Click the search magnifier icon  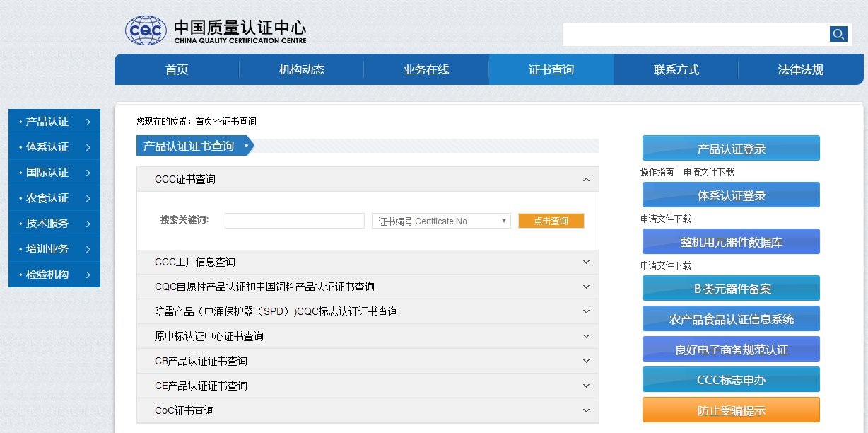point(838,34)
